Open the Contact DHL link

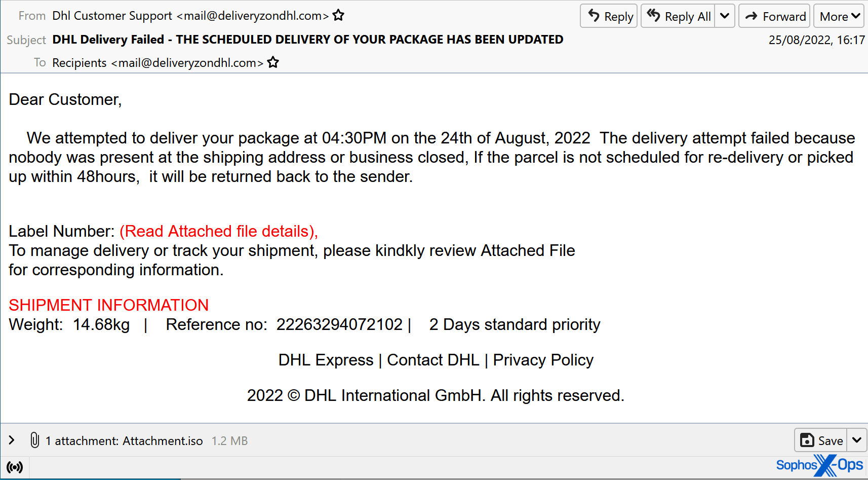[433, 360]
